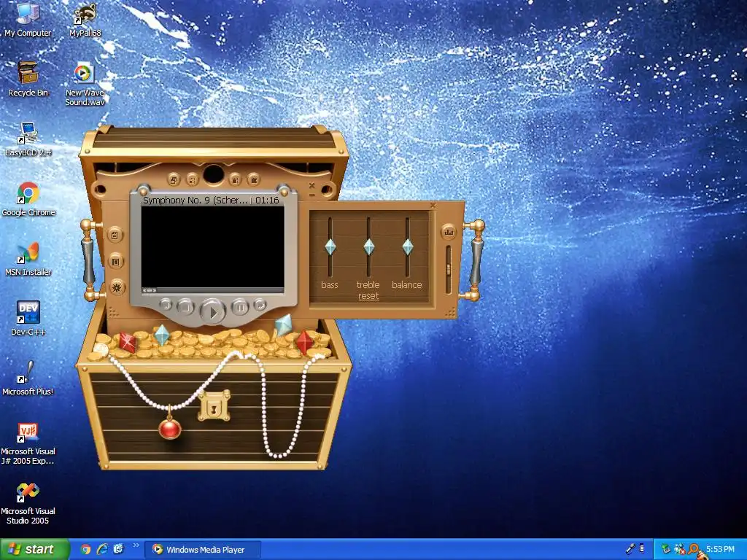Image resolution: width=747 pixels, height=560 pixels.
Task: Open the playlist via the document icon button
Action: pyautogui.click(x=115, y=236)
